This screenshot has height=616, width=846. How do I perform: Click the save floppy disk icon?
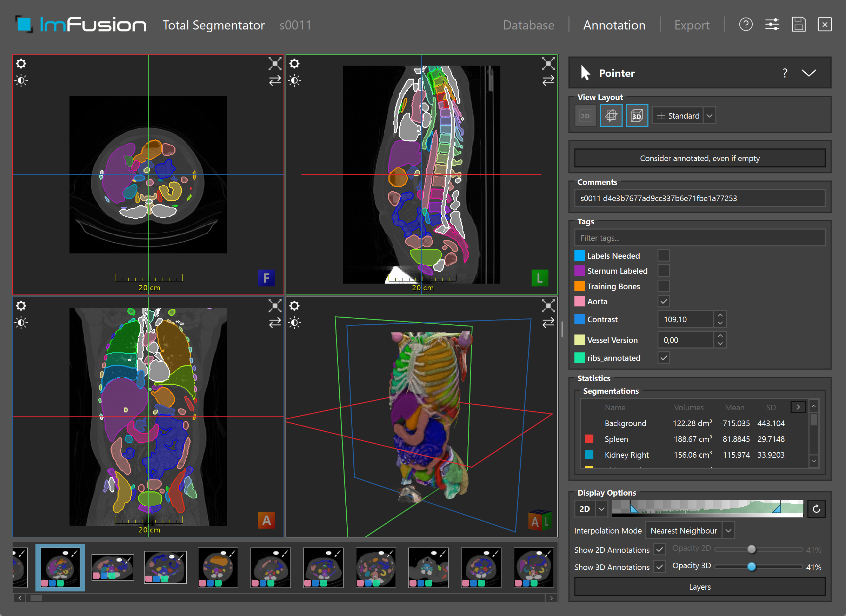click(x=798, y=25)
